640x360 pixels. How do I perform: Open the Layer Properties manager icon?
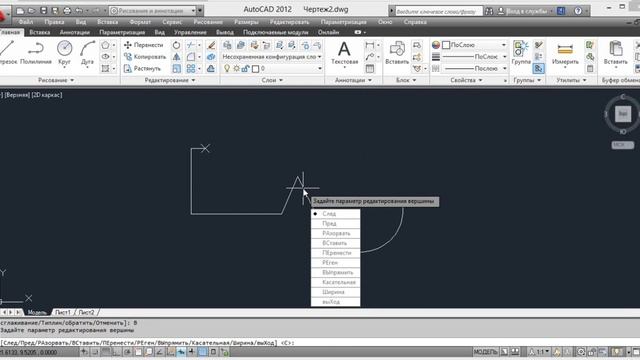227,45
